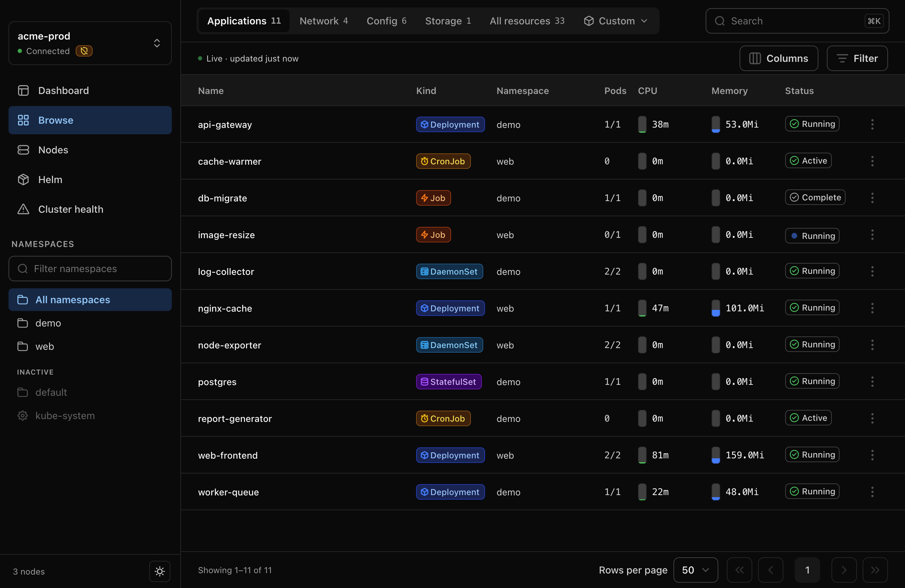The width and height of the screenshot is (905, 588).
Task: Click the Deployment kind badge for api-gateway
Action: pos(450,124)
